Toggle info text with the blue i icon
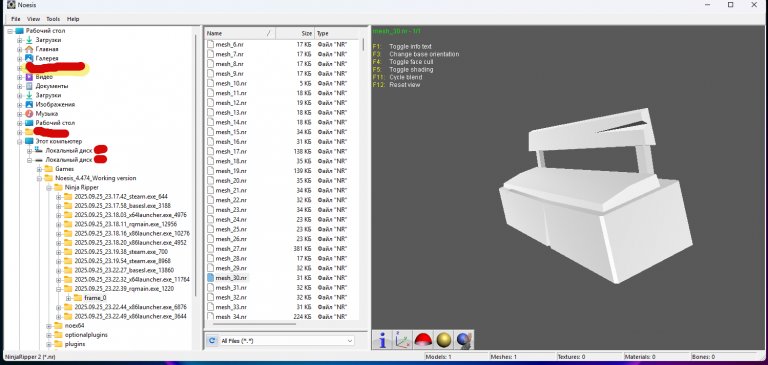Screen dimensions: 768x365 [x=382, y=340]
